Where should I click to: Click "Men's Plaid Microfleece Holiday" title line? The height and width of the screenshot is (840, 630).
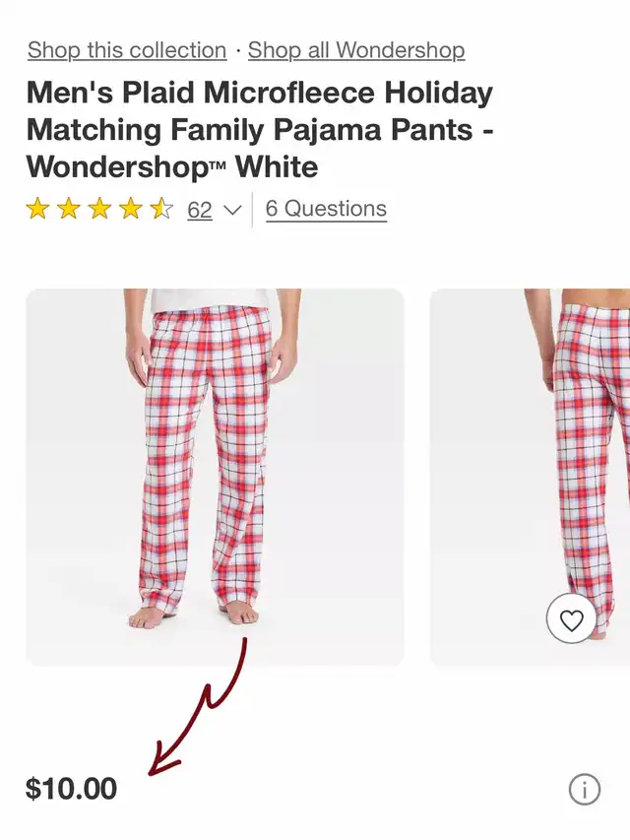tap(260, 94)
